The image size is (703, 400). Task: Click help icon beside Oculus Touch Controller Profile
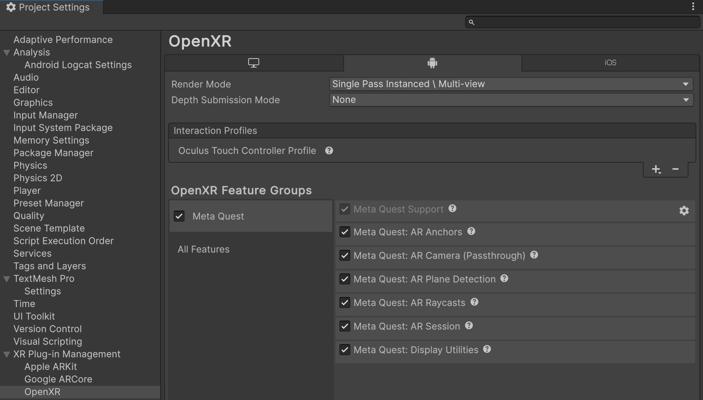[x=329, y=151]
